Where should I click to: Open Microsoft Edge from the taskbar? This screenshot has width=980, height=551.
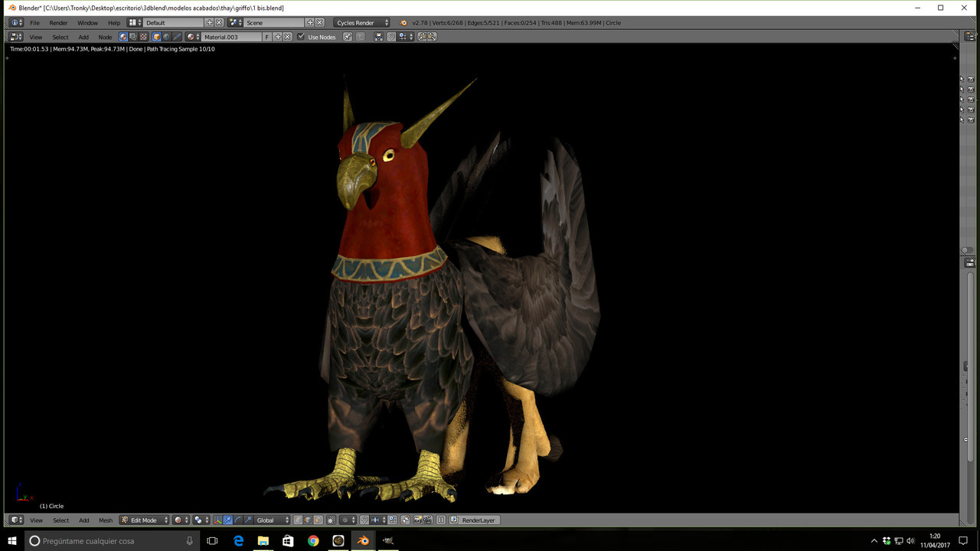pos(238,540)
